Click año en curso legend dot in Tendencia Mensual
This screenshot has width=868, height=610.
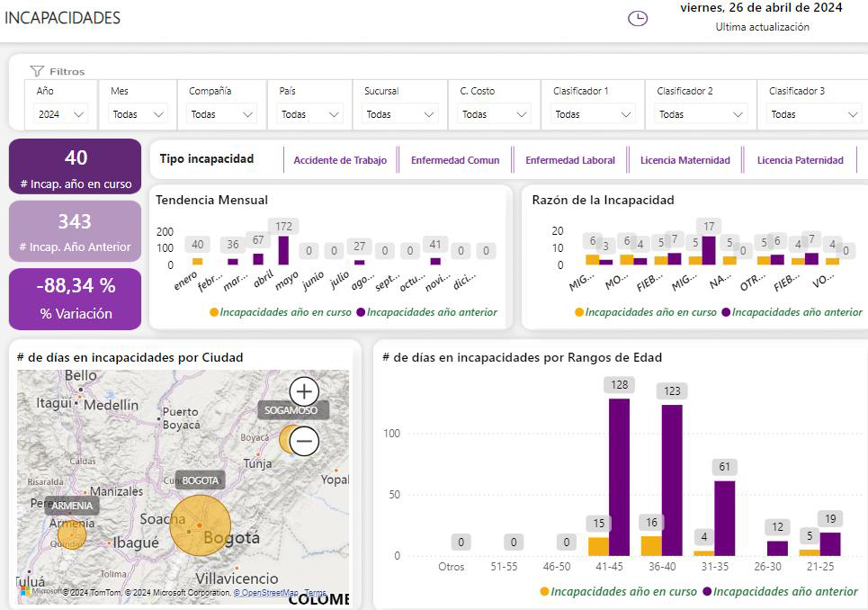tap(214, 312)
